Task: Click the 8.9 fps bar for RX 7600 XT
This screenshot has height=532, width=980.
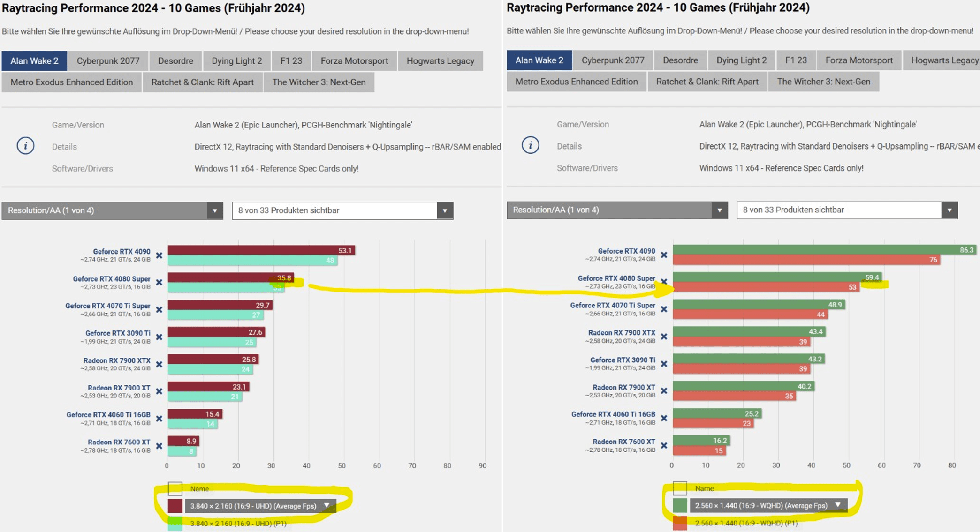Action: tap(183, 441)
